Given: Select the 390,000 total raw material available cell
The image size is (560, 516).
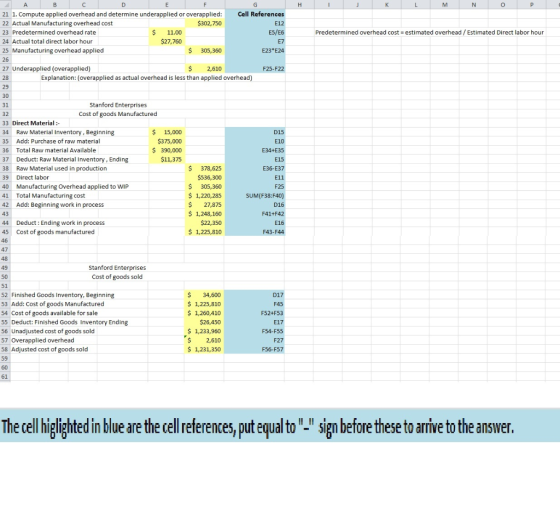Looking at the screenshot, I should [167, 150].
